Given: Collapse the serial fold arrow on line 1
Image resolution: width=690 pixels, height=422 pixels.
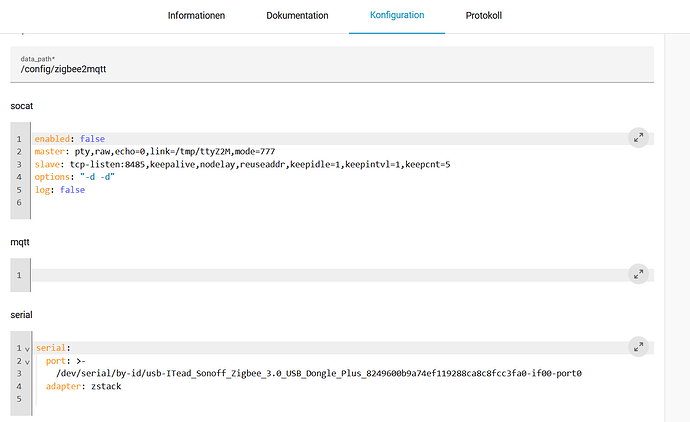Looking at the screenshot, I should click(x=27, y=349).
